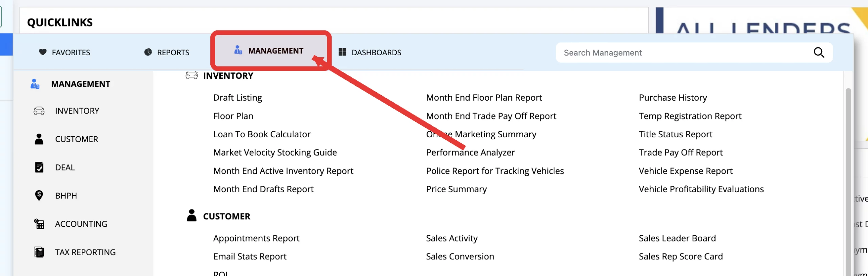
Task: Open Draft Listing
Action: [x=238, y=98]
